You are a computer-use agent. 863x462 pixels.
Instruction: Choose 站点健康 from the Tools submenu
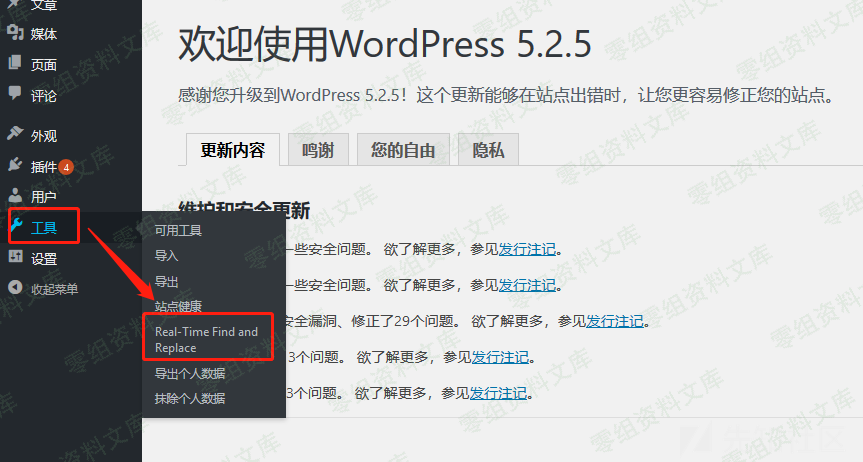click(178, 305)
